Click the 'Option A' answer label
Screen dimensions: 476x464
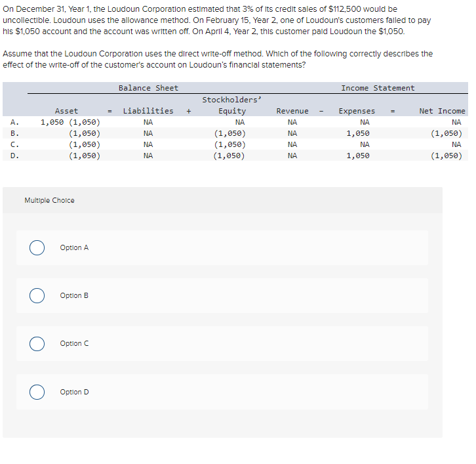point(74,247)
